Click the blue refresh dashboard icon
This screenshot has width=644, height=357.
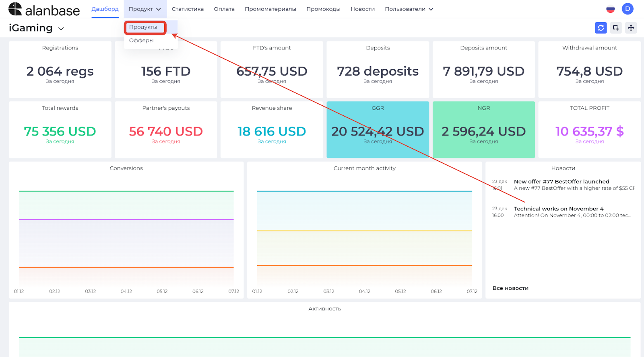[601, 28]
